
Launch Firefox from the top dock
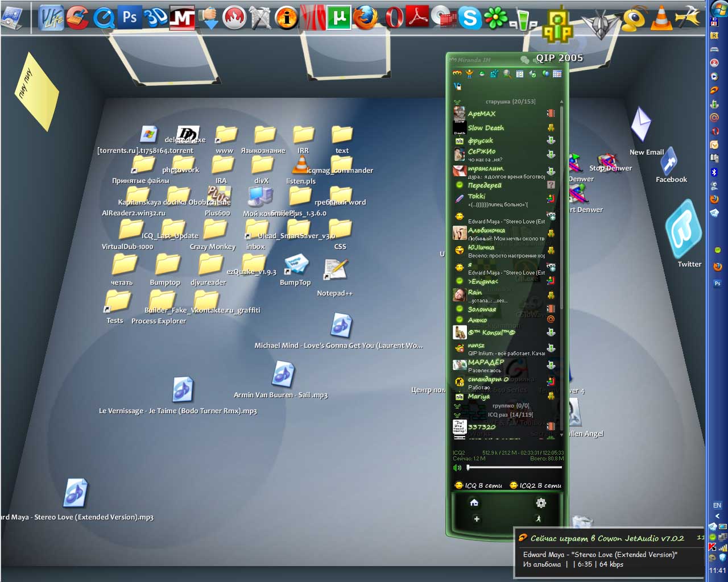click(x=365, y=18)
